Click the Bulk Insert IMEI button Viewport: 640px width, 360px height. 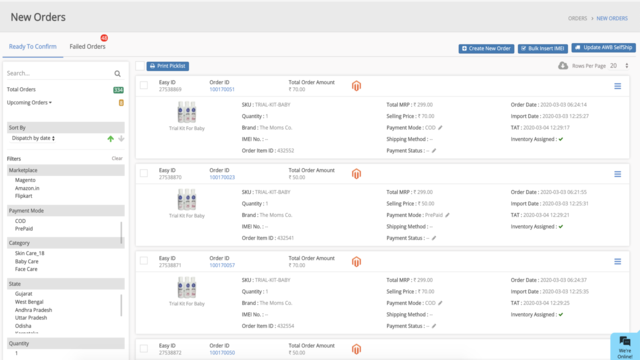click(542, 49)
